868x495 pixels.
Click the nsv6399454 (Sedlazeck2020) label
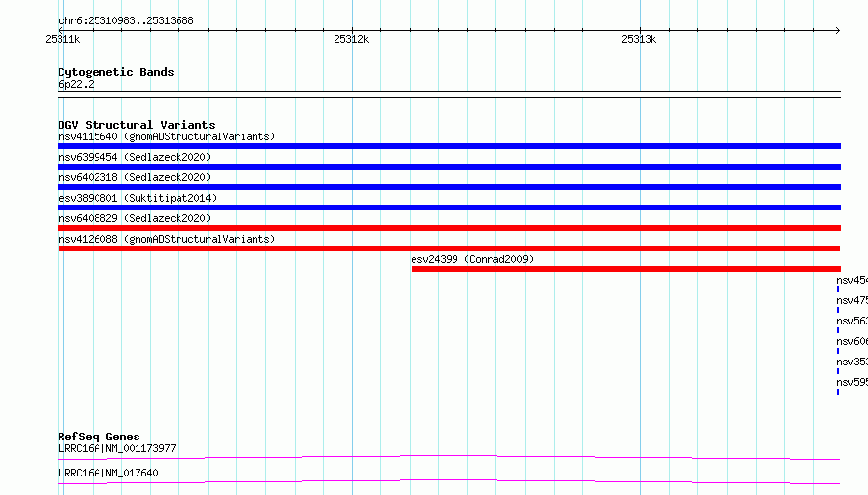[x=135, y=157]
